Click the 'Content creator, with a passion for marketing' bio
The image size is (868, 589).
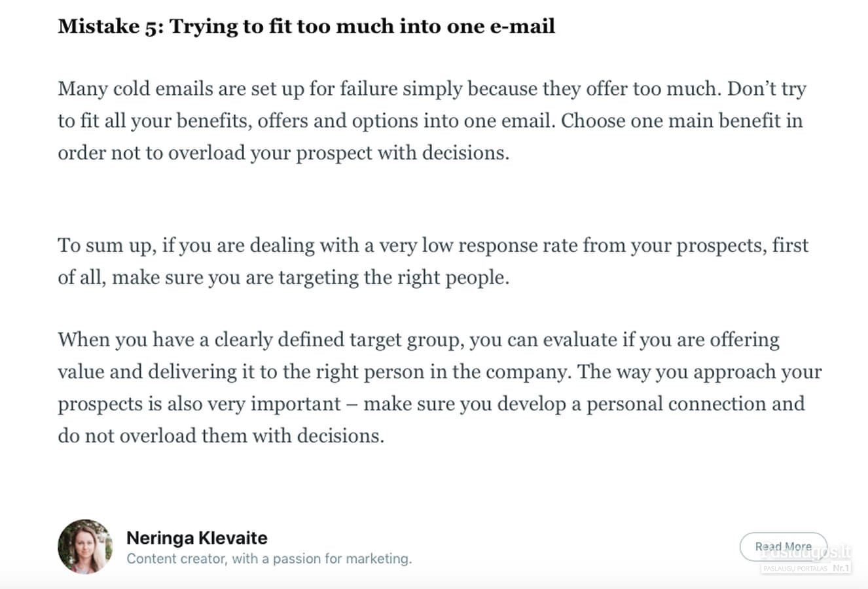(x=269, y=559)
